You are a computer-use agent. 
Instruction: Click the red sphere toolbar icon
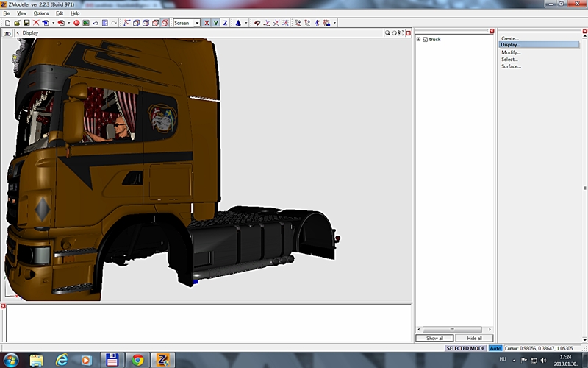pyautogui.click(x=76, y=23)
